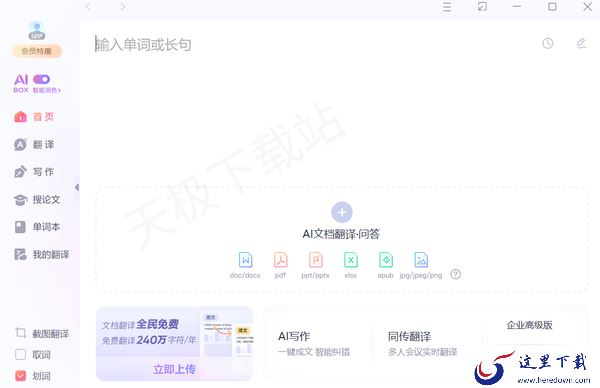Select the pdf file type icon

coord(280,260)
